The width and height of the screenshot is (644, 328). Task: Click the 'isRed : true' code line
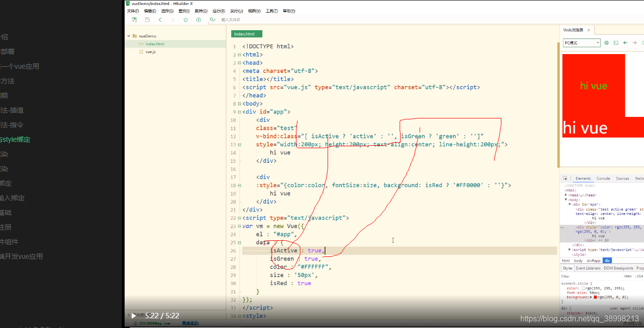click(x=291, y=283)
